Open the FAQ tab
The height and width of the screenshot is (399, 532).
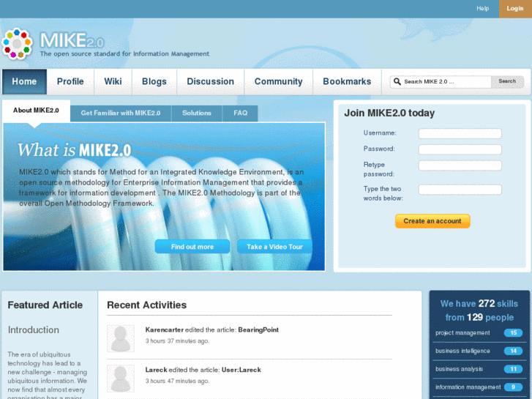click(x=240, y=113)
